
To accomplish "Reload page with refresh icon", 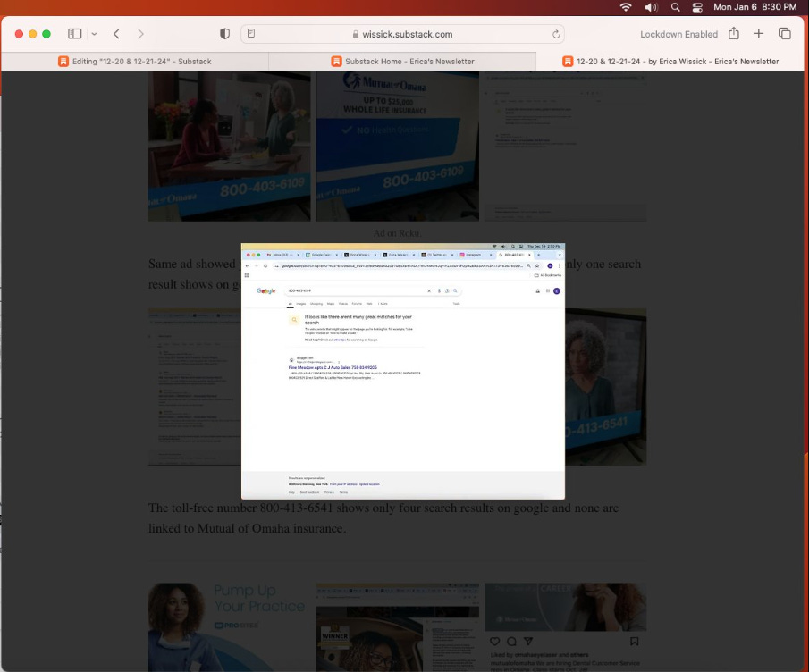I will pos(556,34).
